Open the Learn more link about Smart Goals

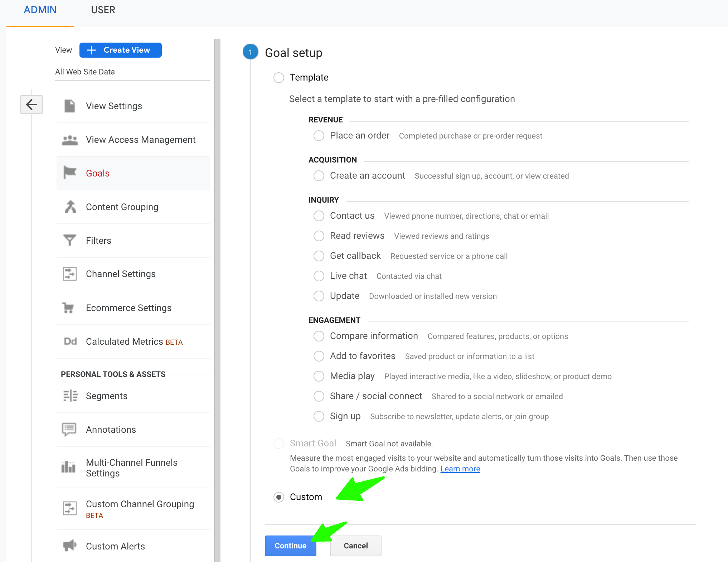pos(460,469)
